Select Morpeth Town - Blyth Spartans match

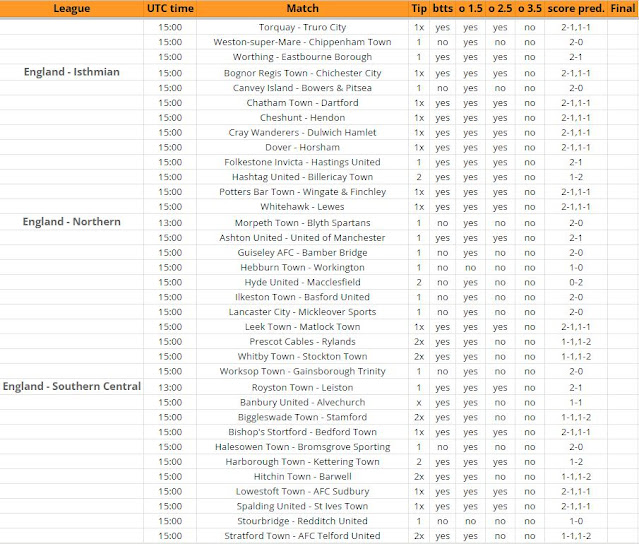(302, 223)
